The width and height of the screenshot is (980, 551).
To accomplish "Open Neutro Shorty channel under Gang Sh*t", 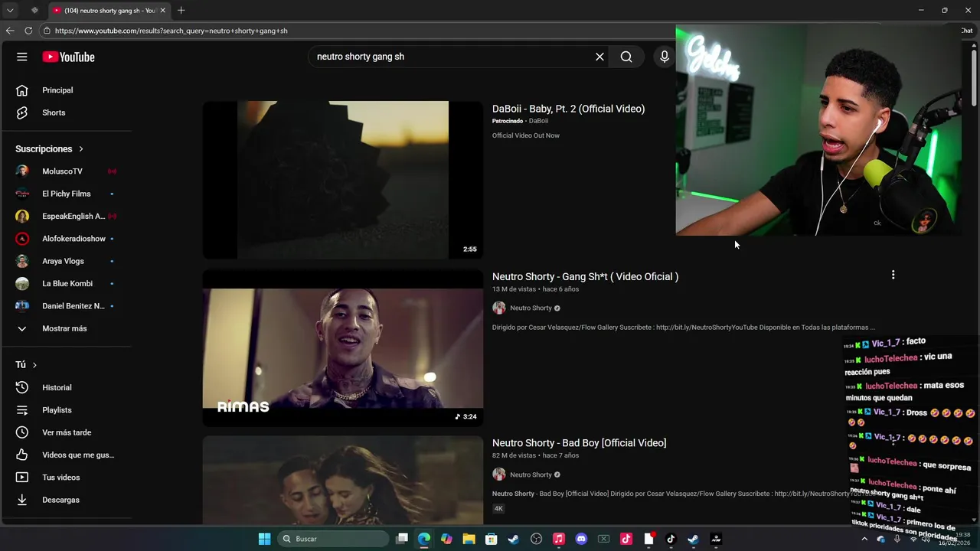I will pyautogui.click(x=531, y=308).
